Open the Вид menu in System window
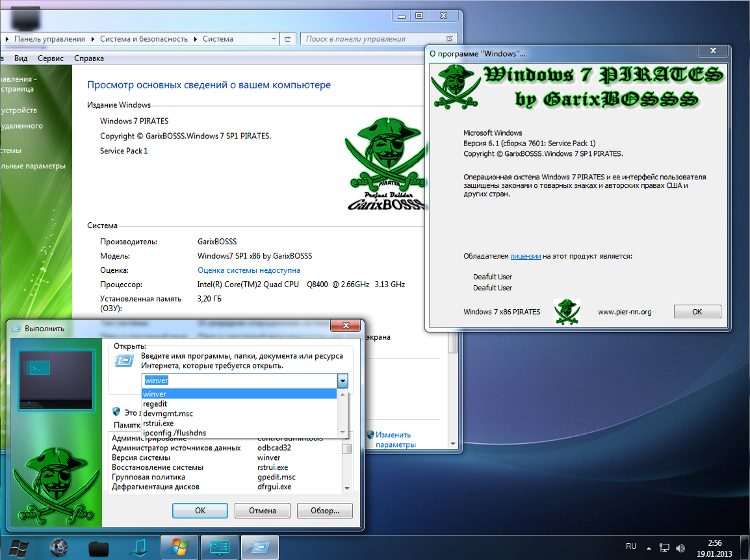 pyautogui.click(x=21, y=58)
